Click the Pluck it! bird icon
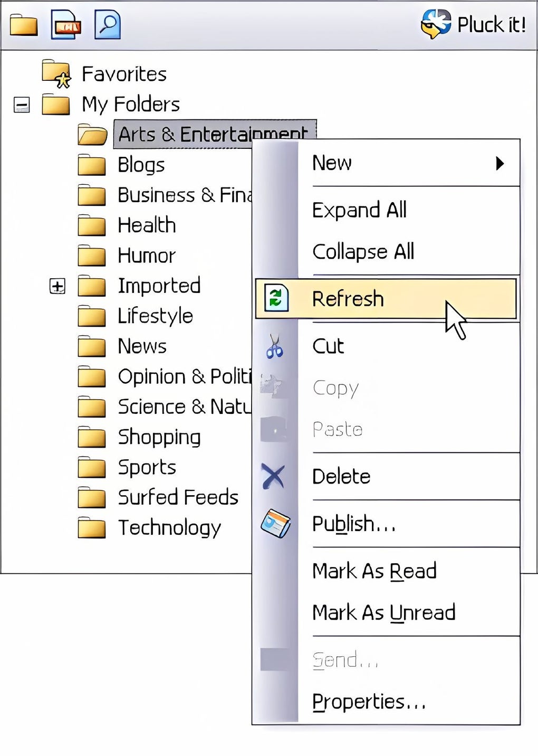 (436, 24)
